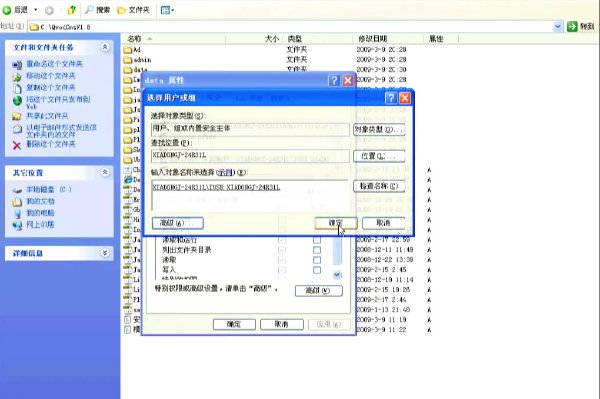Image resolution: width=600 pixels, height=399 pixels.
Task: Click the help icon on 选择用户或组 dialog
Action: (x=391, y=98)
